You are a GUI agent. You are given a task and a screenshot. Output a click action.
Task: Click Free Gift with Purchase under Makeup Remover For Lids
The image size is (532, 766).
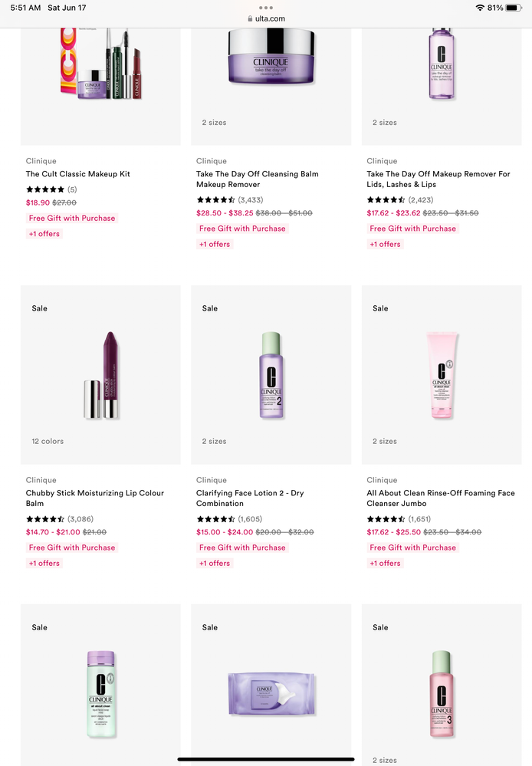tap(412, 228)
